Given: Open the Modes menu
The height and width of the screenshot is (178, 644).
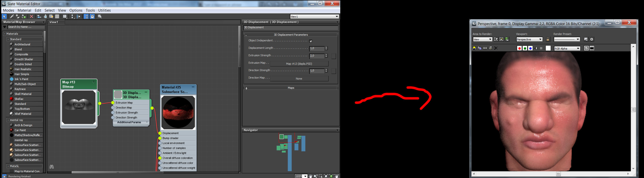Looking at the screenshot, I should [x=8, y=10].
